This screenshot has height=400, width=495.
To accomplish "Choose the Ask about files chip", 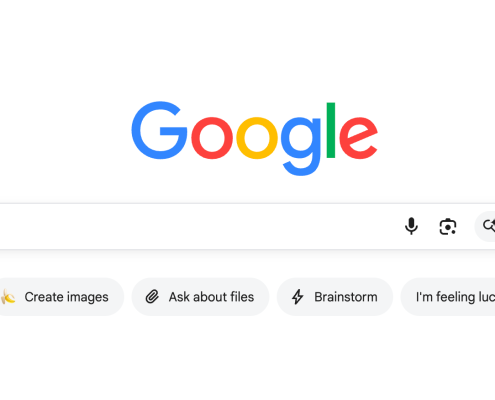I will tap(200, 297).
